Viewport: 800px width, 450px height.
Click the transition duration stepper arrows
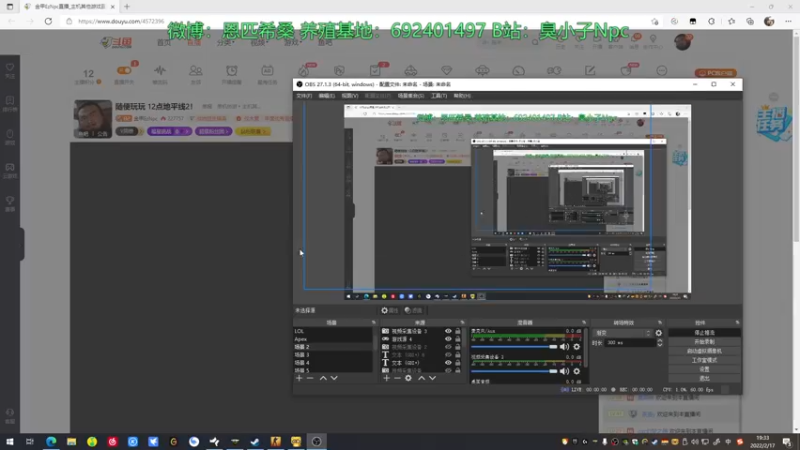[x=660, y=343]
